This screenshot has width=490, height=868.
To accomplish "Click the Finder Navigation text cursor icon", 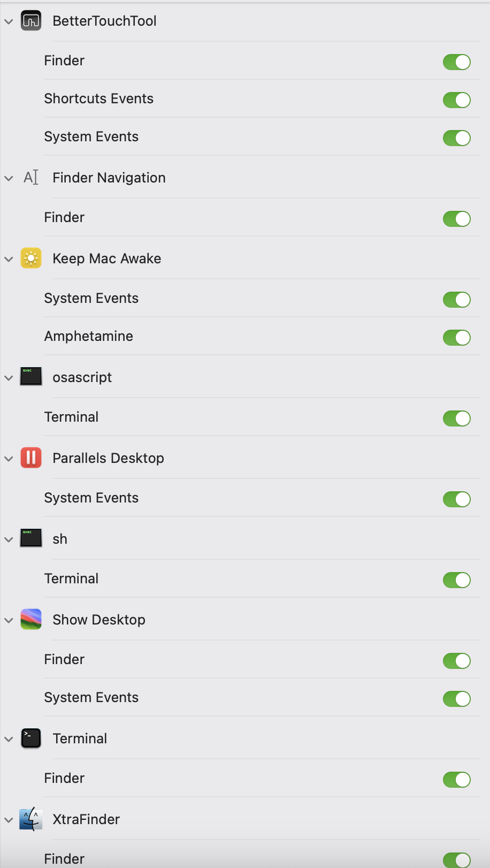I will pos(31,178).
